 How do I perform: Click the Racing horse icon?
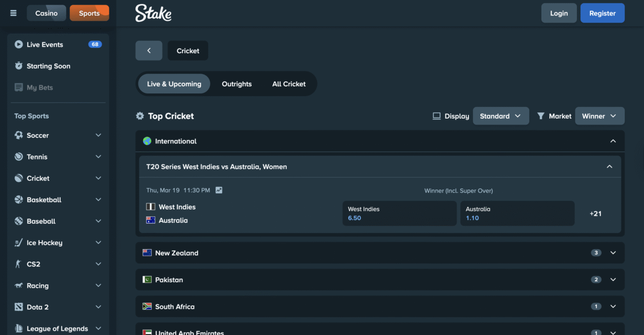(19, 286)
